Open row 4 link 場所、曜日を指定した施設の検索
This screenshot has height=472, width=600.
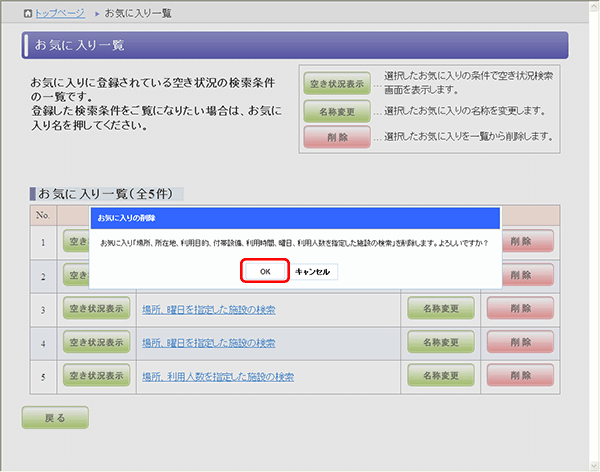coord(209,343)
